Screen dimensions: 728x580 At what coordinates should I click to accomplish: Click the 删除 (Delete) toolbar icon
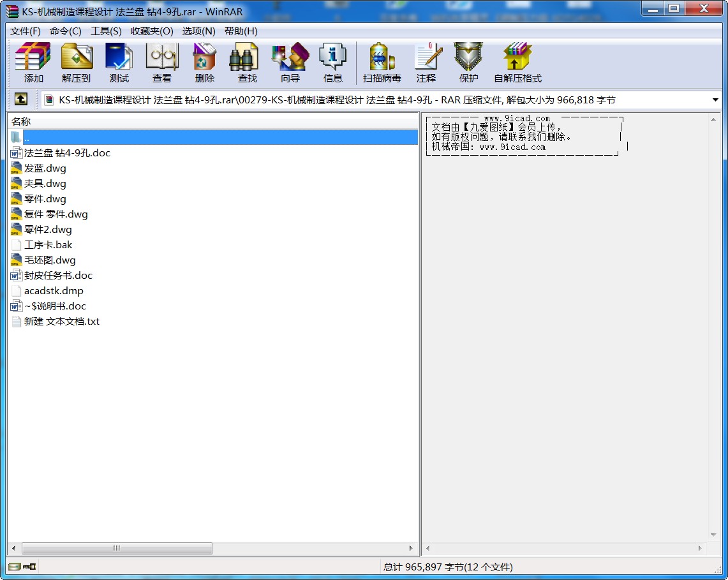[204, 63]
